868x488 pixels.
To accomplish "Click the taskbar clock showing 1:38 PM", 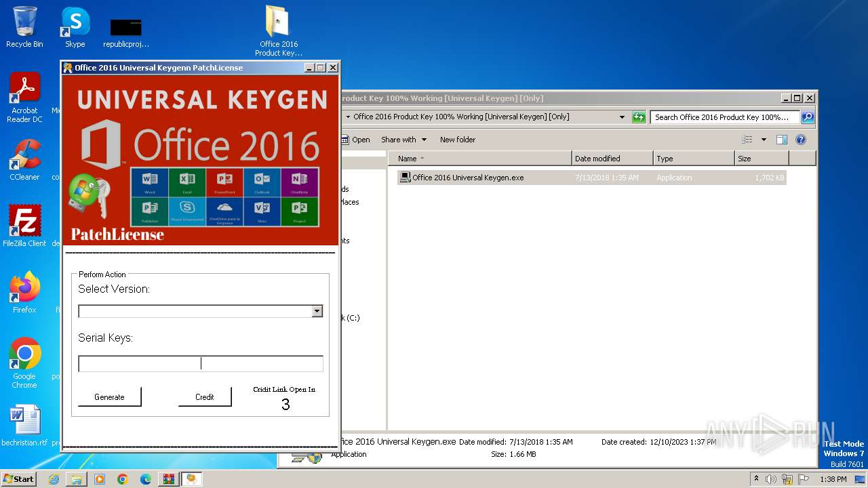I will 833,479.
